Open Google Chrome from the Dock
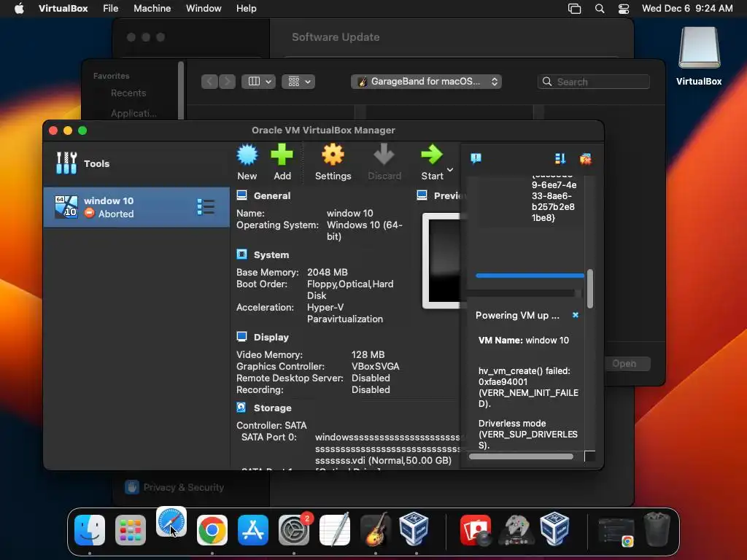The image size is (747, 560). pos(212,530)
